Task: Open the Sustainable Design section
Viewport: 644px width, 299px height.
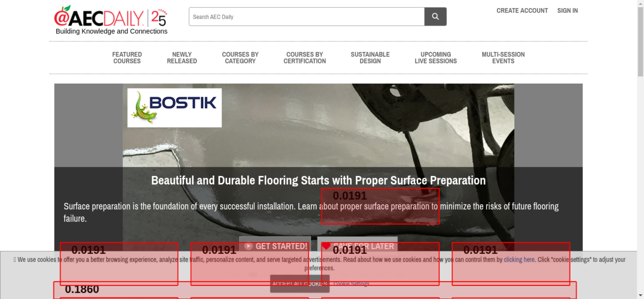Action: coord(370,58)
